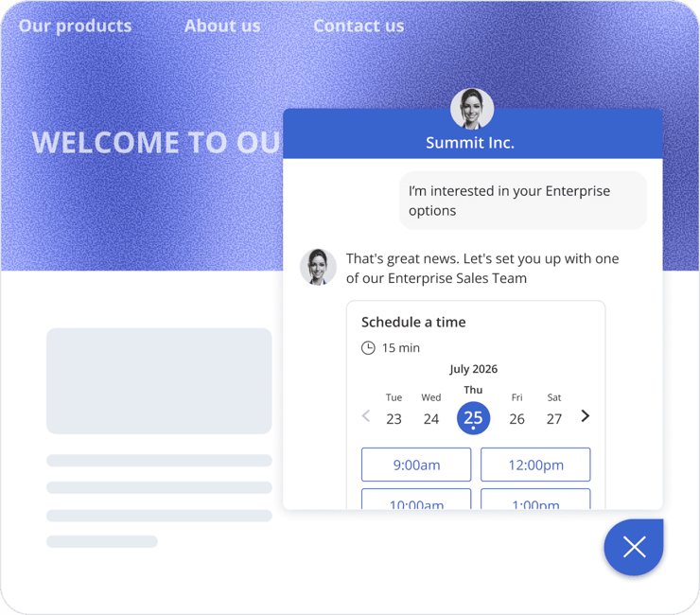Click the small agent avatar beside the reply

pyautogui.click(x=318, y=267)
